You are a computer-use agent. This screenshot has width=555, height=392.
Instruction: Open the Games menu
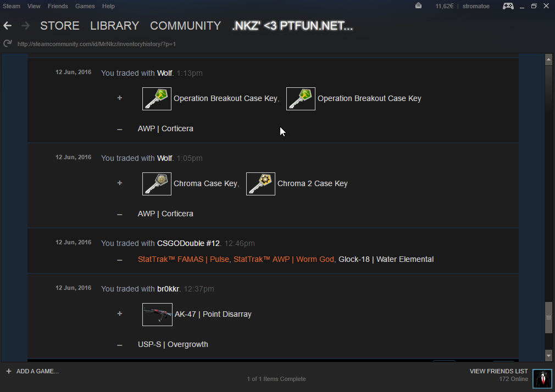pyautogui.click(x=85, y=6)
